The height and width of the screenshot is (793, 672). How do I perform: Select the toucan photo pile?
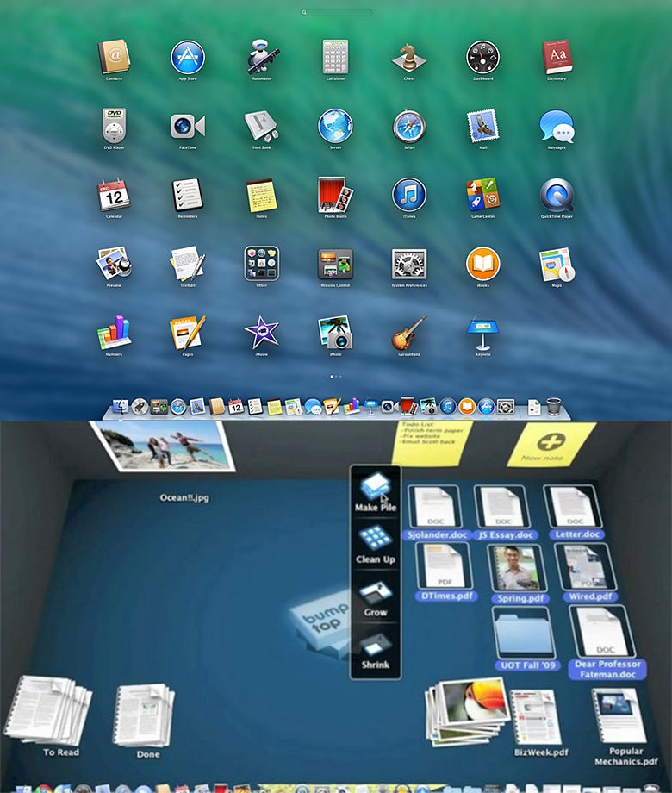(x=467, y=711)
